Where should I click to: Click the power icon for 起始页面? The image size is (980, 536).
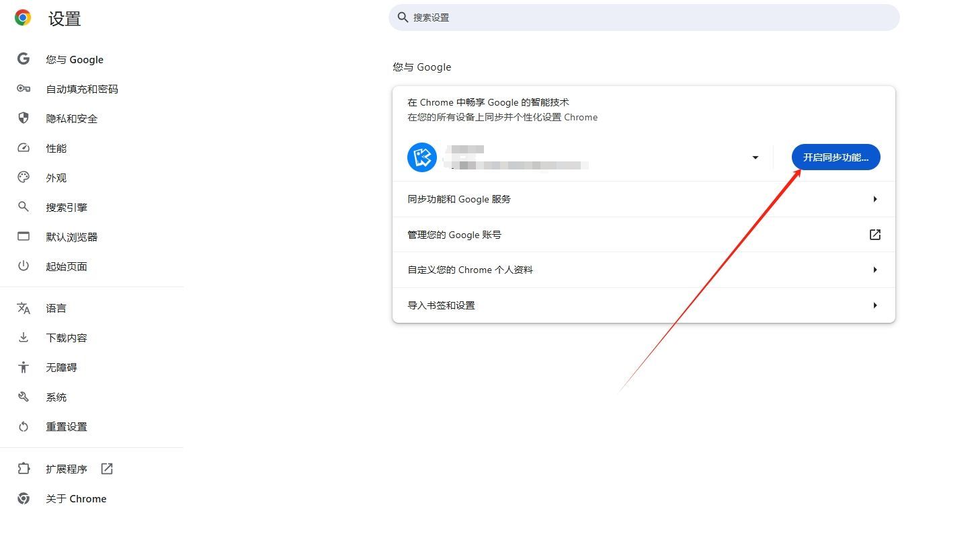click(x=24, y=266)
